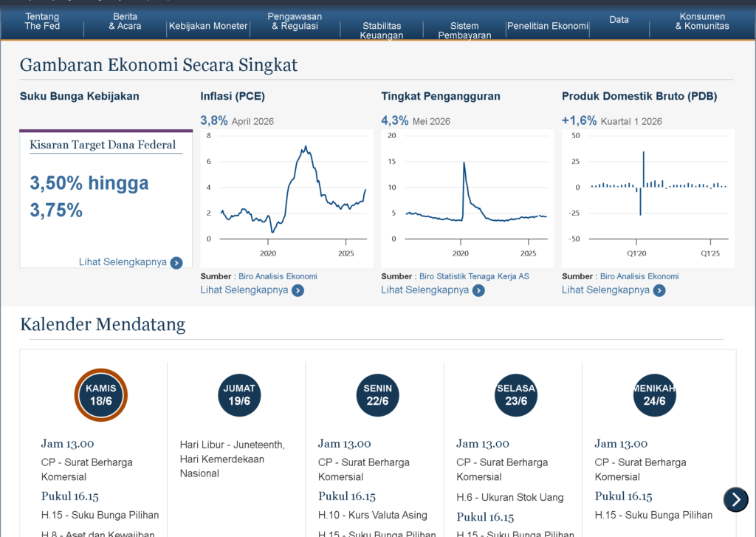The height and width of the screenshot is (537, 756).
Task: Select the 24/6 date circle
Action: [654, 395]
